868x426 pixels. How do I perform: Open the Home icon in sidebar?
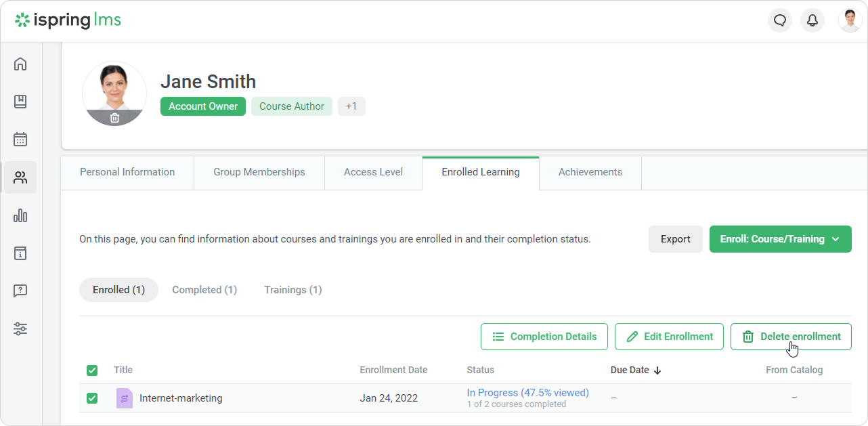[20, 64]
